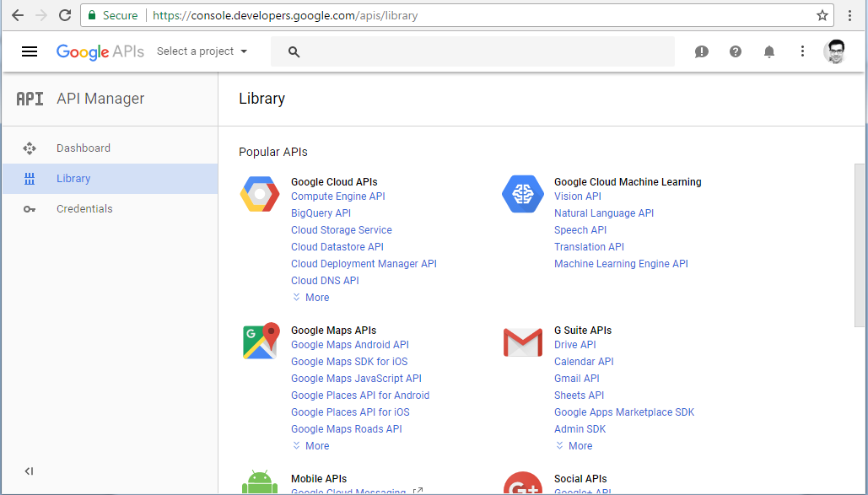Click the API Manager logo icon
The image size is (868, 495).
30,99
